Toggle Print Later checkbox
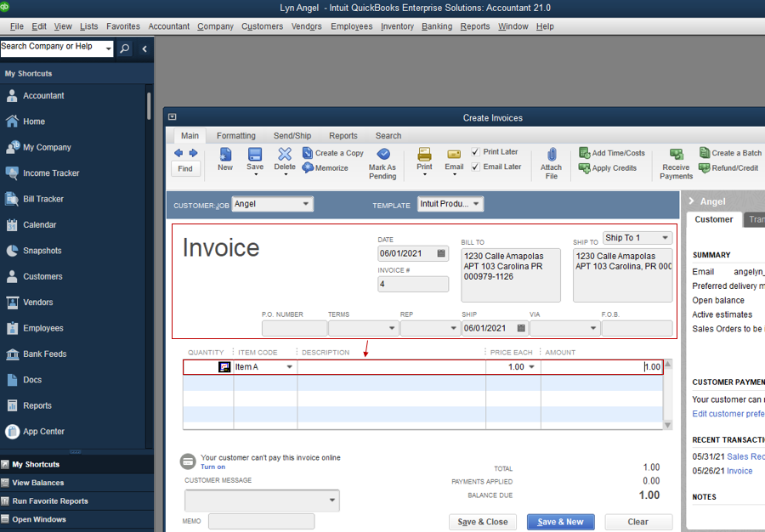This screenshot has width=765, height=532. (x=475, y=151)
